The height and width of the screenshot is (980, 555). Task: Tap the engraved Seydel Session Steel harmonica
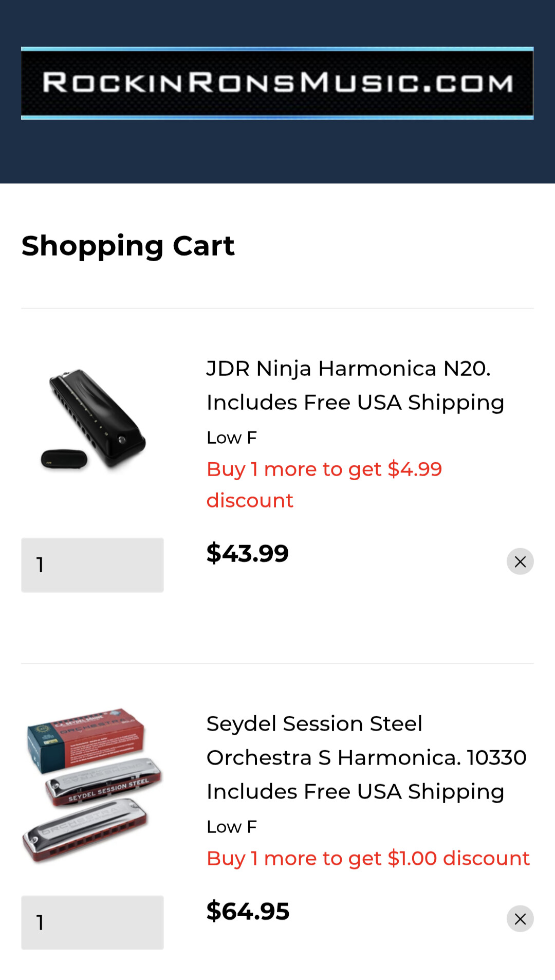point(104,782)
